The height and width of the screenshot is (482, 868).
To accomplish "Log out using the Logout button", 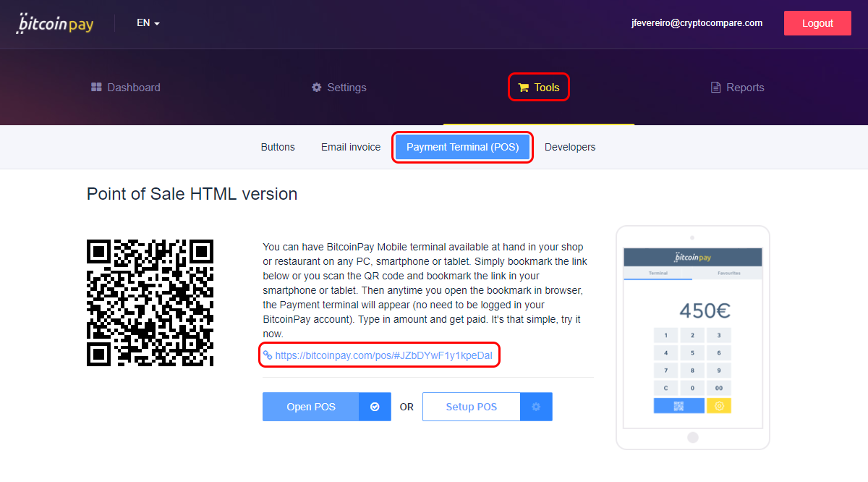I will tap(817, 23).
